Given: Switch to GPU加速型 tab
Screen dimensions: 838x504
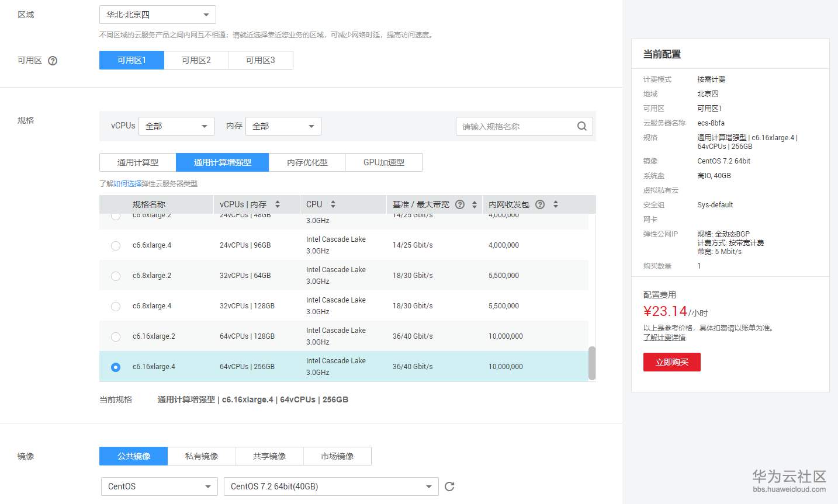Looking at the screenshot, I should coord(384,162).
